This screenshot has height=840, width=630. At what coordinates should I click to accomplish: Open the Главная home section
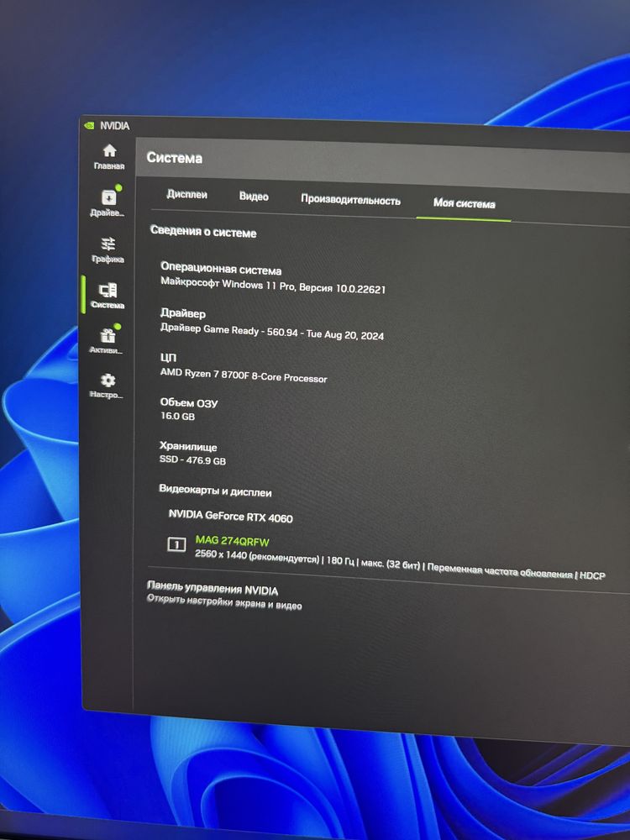(109, 156)
